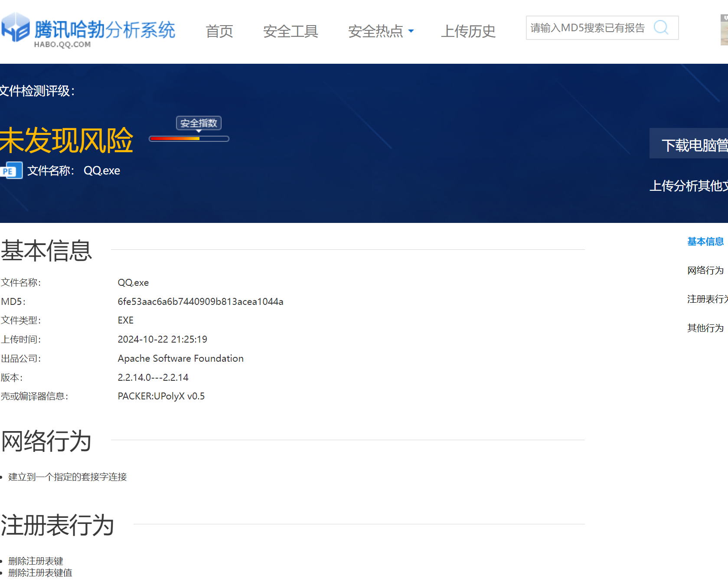Jump to 网络行为 in the side navigation
The image size is (728, 582).
(x=705, y=270)
